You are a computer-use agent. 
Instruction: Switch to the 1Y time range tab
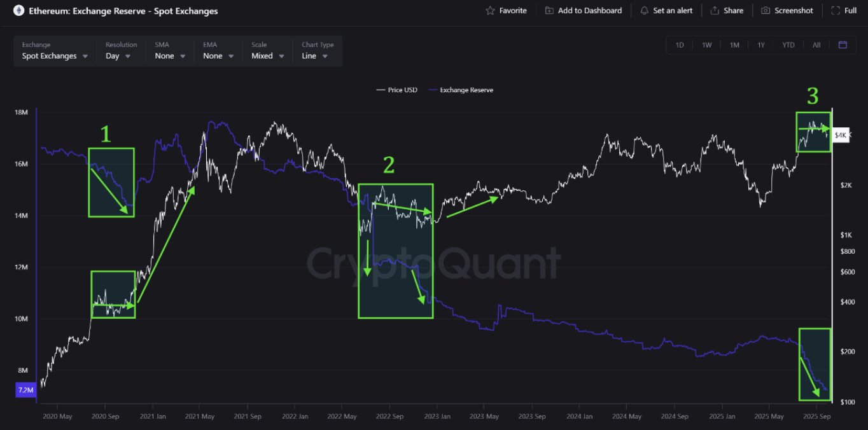(761, 45)
